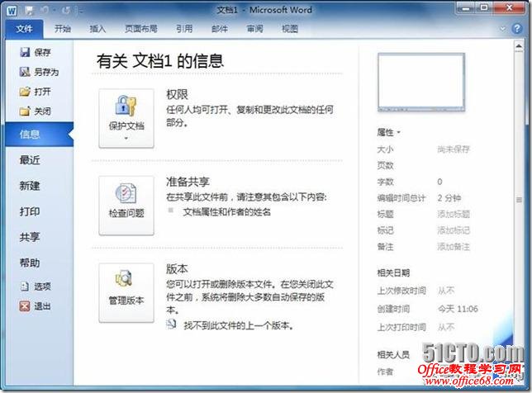Click the 有关 文档1 的信息 page title
The width and height of the screenshot is (532, 393).
pos(159,61)
